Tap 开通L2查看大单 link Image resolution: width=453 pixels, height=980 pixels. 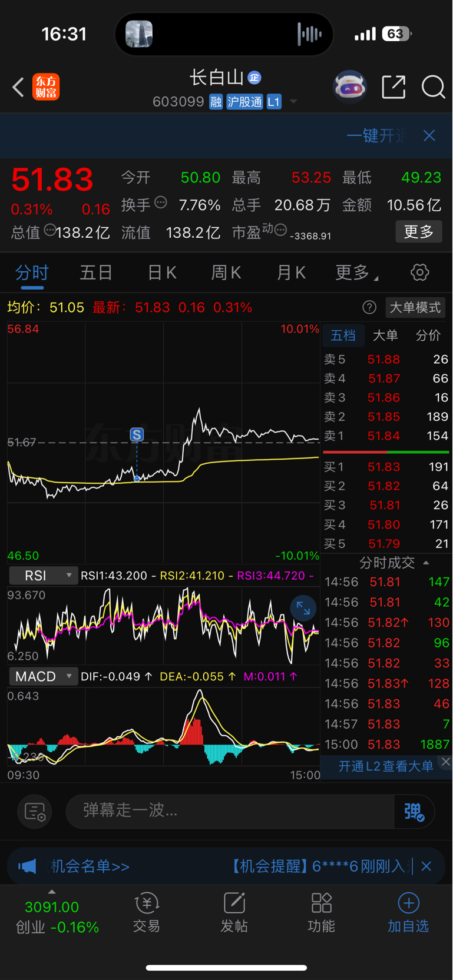(386, 766)
